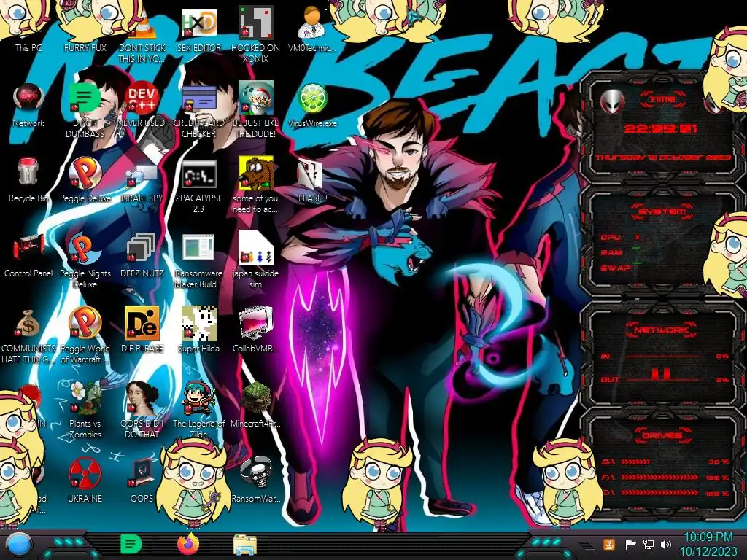The image size is (747, 560).
Task: Open Ransomware Maker Build... shortcut
Action: point(198,261)
